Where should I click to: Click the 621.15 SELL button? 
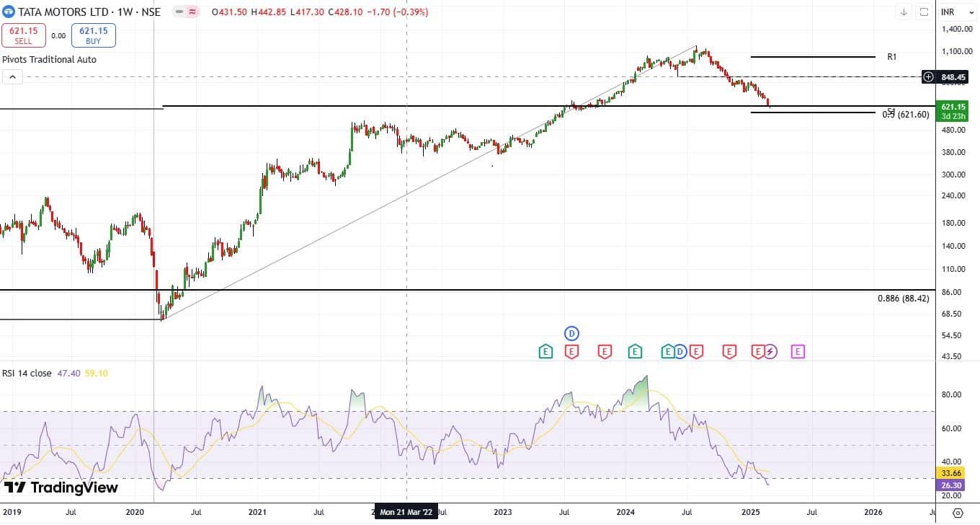point(24,35)
